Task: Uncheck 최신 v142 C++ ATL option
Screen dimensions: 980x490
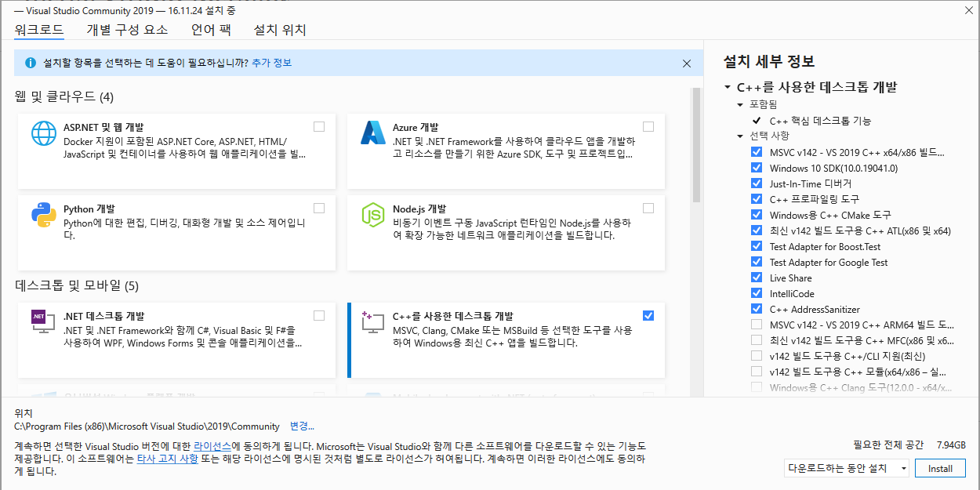Action: click(757, 230)
